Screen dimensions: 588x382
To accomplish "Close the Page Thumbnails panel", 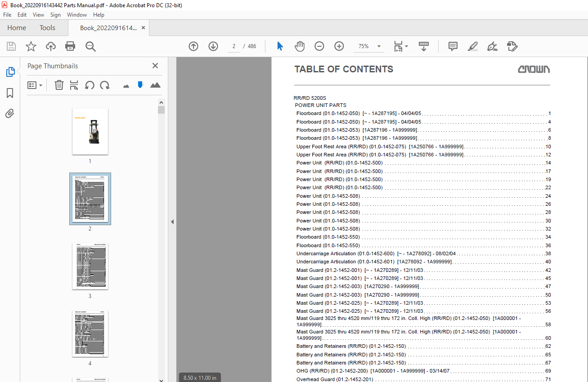I will pos(155,66).
